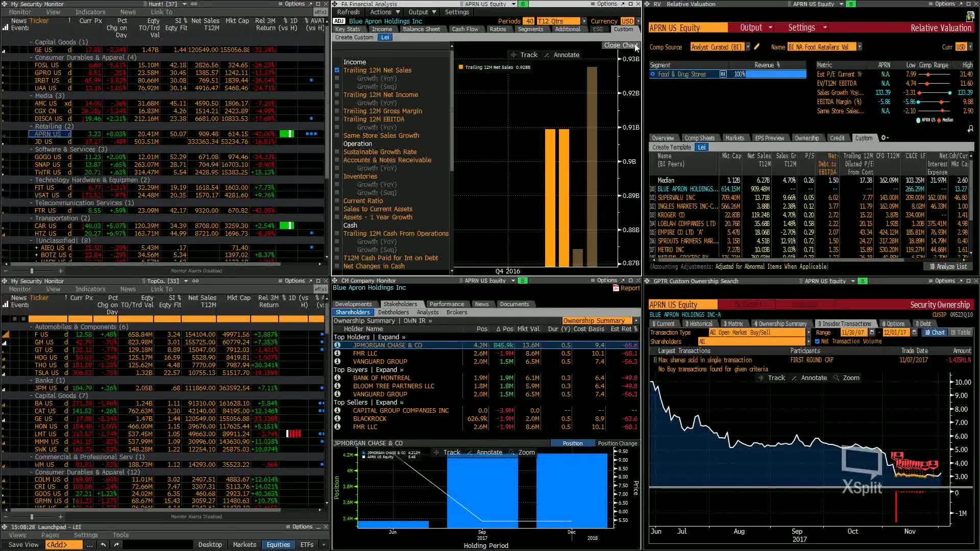This screenshot has width=980, height=551.
Task: Open the Output dropdown in Relative Valuation
Action: click(756, 28)
